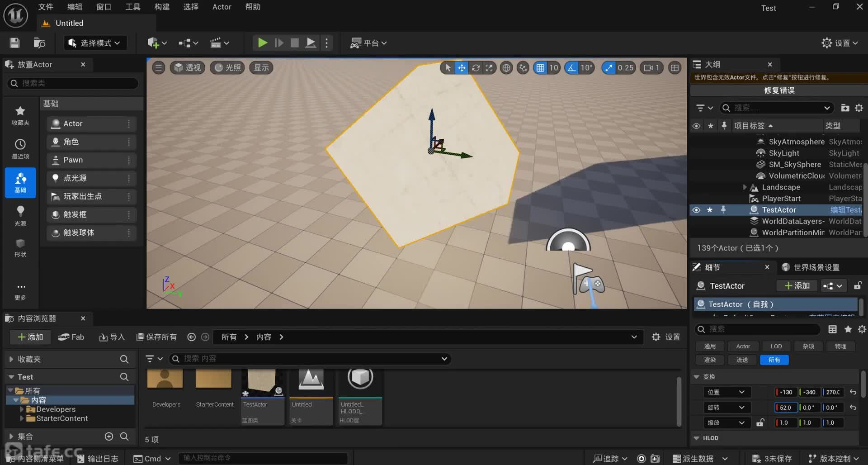The height and width of the screenshot is (465, 868).
Task: Click the rotation X value field 52.0
Action: (786, 408)
